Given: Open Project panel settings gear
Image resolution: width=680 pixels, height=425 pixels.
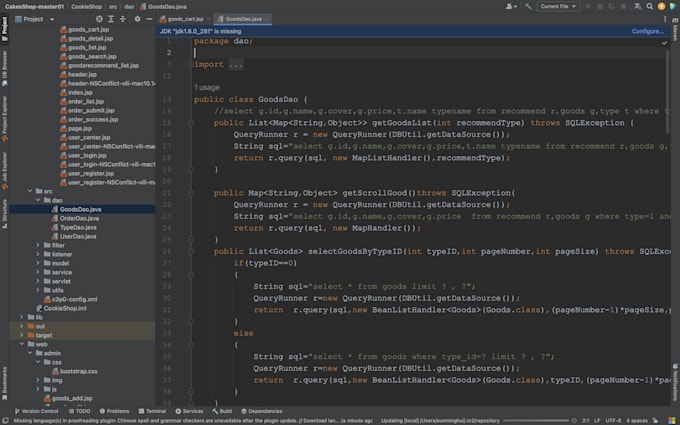Looking at the screenshot, I should (x=137, y=19).
